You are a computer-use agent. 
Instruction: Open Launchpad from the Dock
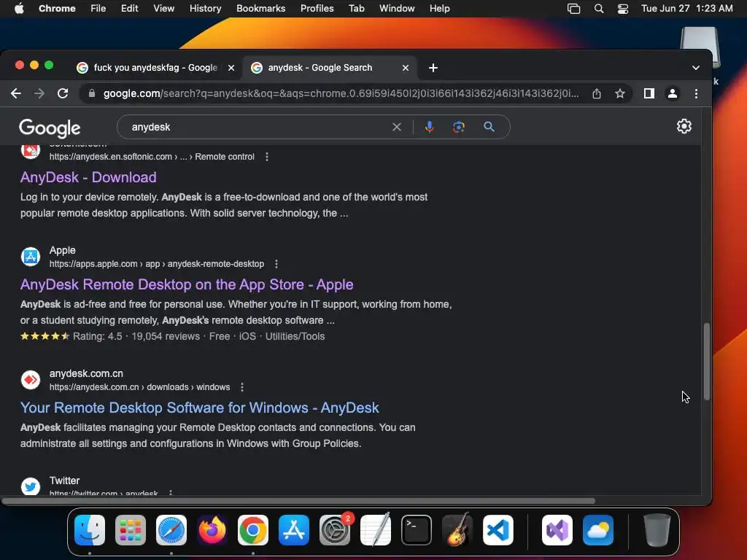point(131,529)
